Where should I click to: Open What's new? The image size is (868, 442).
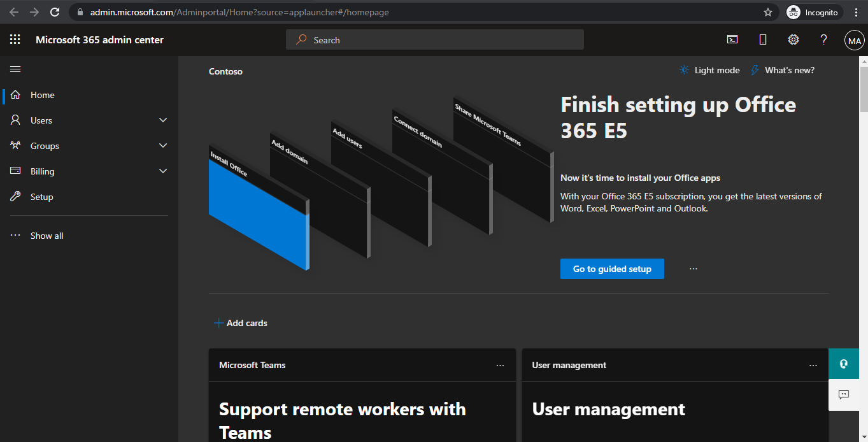pos(782,70)
